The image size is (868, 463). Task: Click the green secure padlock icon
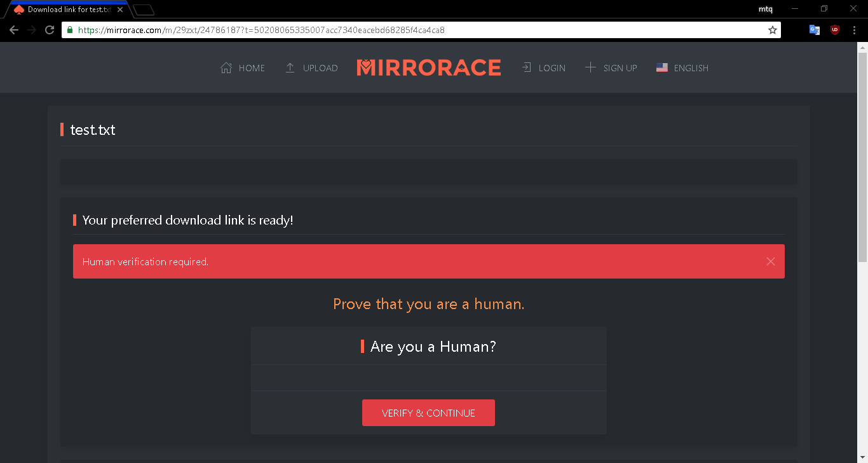[x=71, y=30]
